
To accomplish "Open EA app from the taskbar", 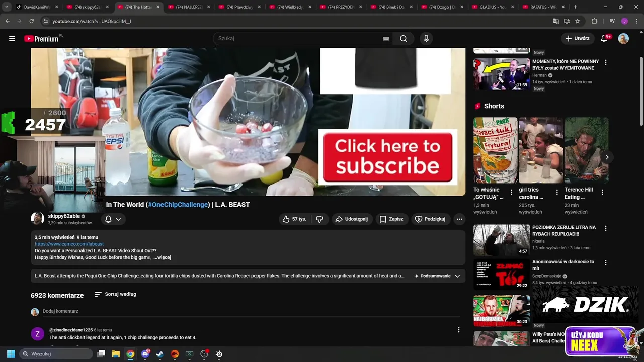I will (175, 354).
